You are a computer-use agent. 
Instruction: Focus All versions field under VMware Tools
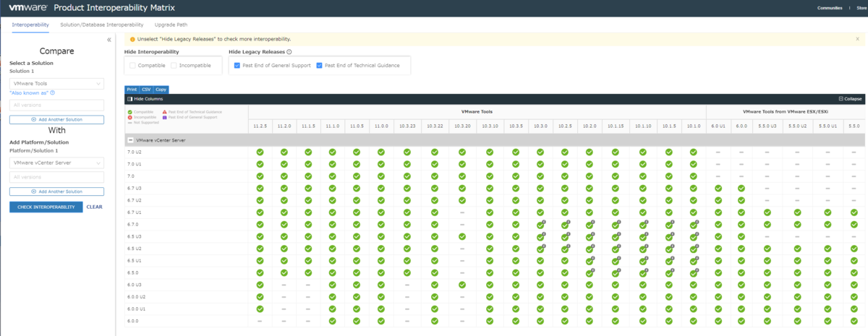pos(56,105)
